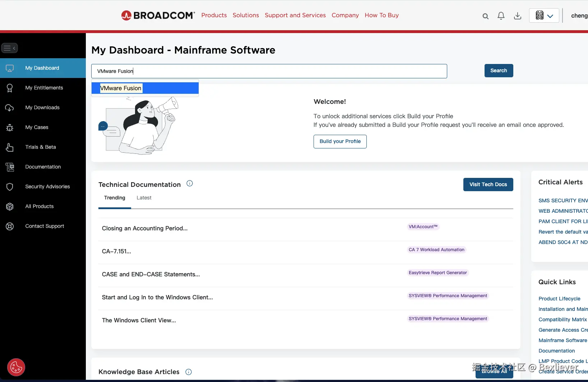The width and height of the screenshot is (588, 382).
Task: Collapse the sidebar with the hamburger toggle
Action: [x=9, y=48]
